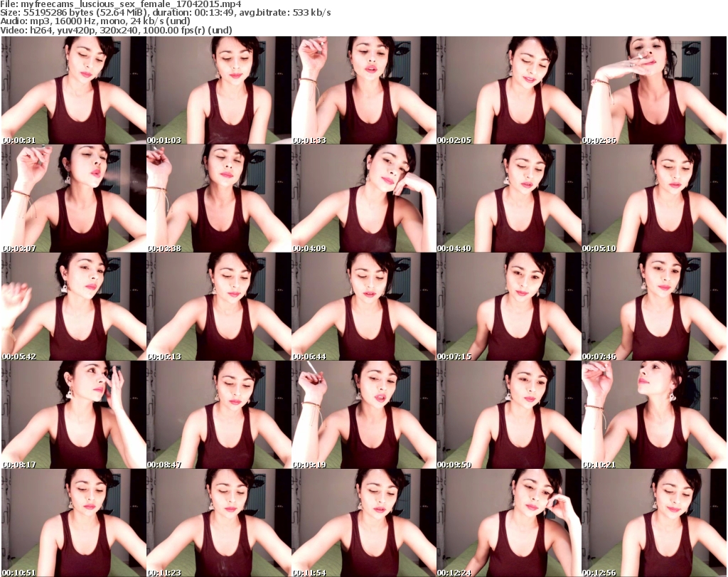Click the Video h264 info line
Image resolution: width=728 pixels, height=577 pixels.
point(116,30)
